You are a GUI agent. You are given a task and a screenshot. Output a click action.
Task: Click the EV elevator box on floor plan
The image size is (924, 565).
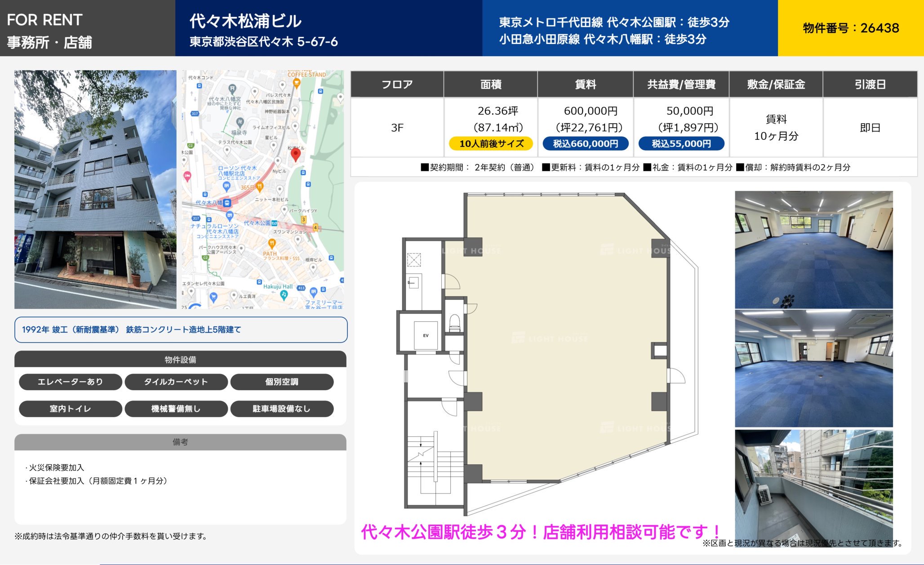pyautogui.click(x=425, y=335)
